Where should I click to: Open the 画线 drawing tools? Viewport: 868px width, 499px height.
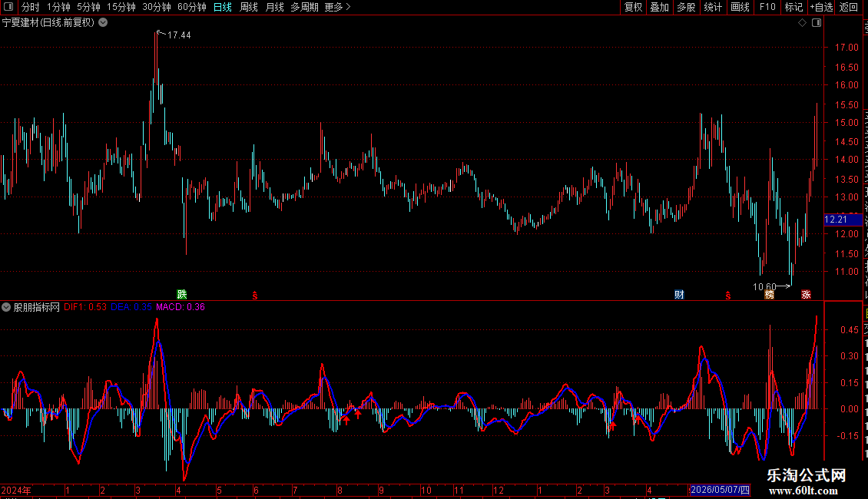[740, 7]
